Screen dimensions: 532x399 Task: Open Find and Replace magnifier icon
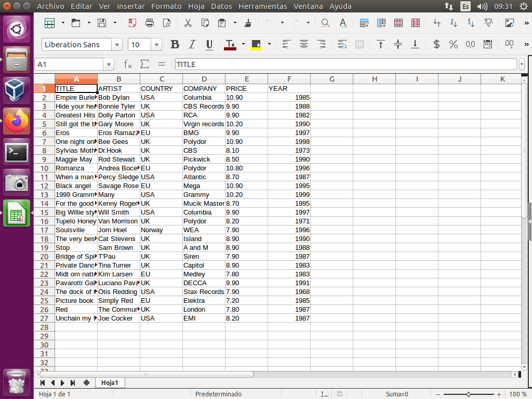click(x=325, y=23)
